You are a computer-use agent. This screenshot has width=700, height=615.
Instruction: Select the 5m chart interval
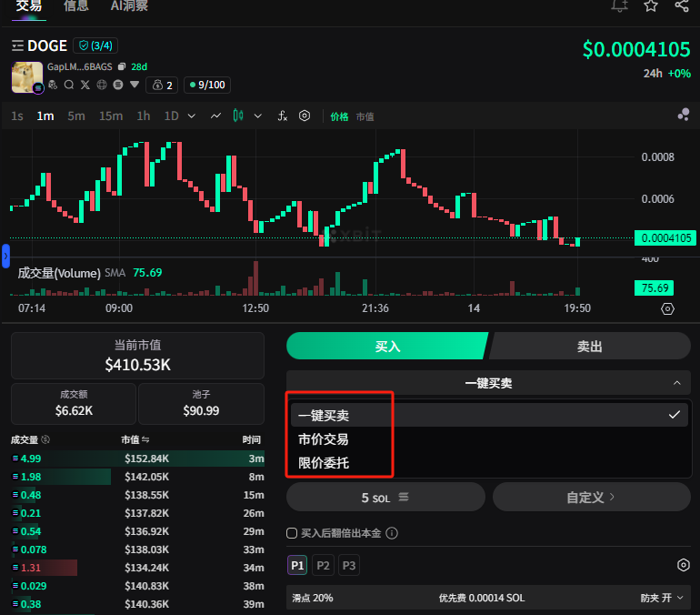point(76,116)
